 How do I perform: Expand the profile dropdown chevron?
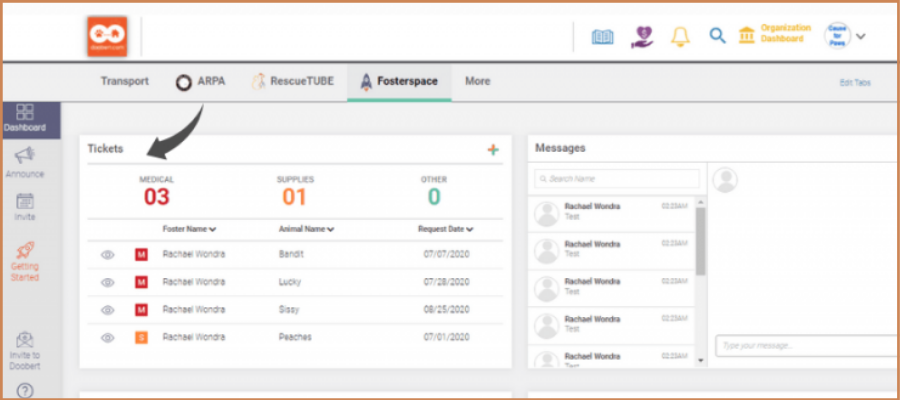pyautogui.click(x=860, y=36)
